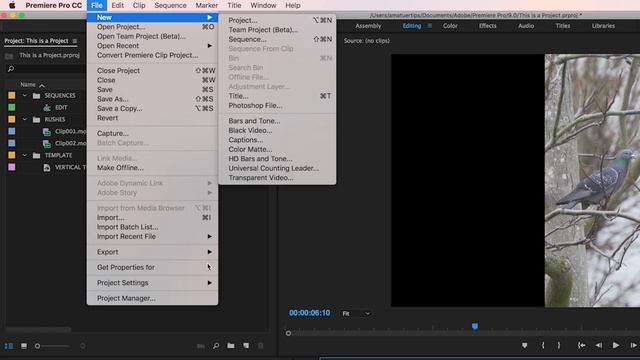Switch to the Color workspace tab
640x360 pixels.
450,26
